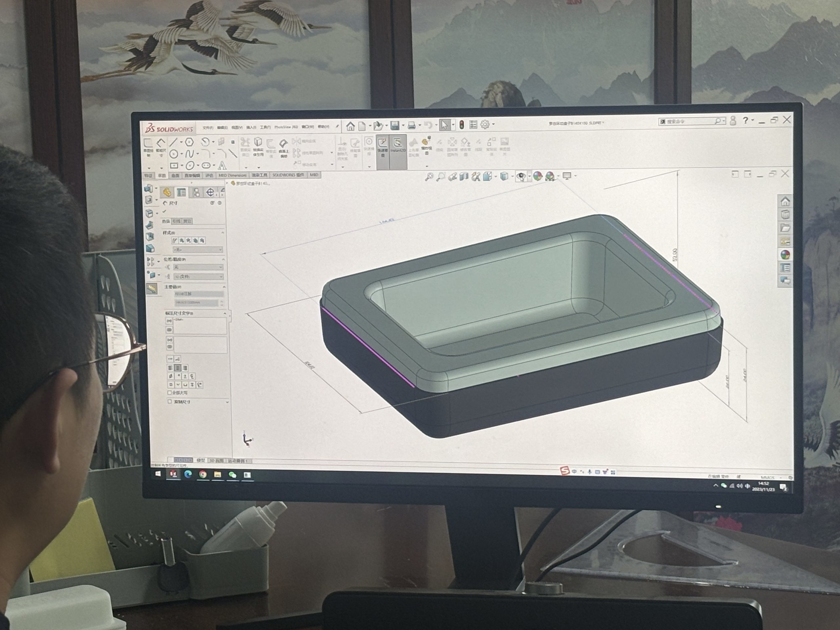840x630 pixels.
Task: Open Options gear icon
Action: [x=485, y=124]
